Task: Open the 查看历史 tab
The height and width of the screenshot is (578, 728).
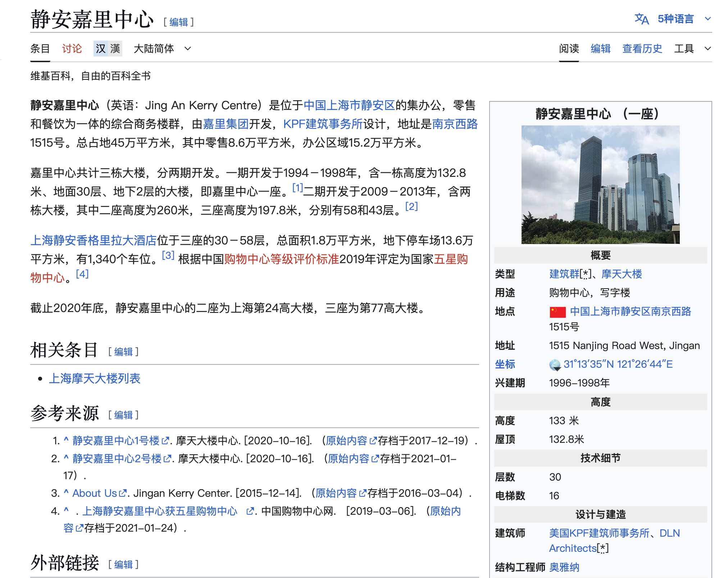Action: tap(642, 49)
